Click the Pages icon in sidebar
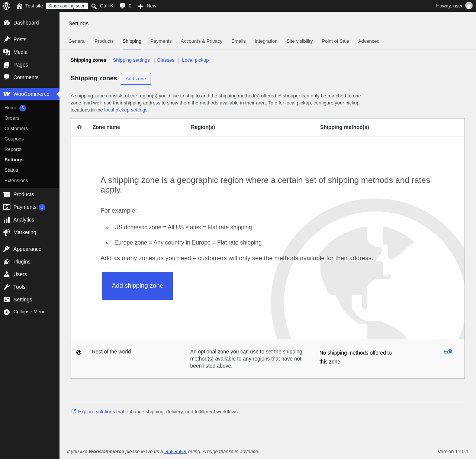The width and height of the screenshot is (476, 459). (7, 65)
